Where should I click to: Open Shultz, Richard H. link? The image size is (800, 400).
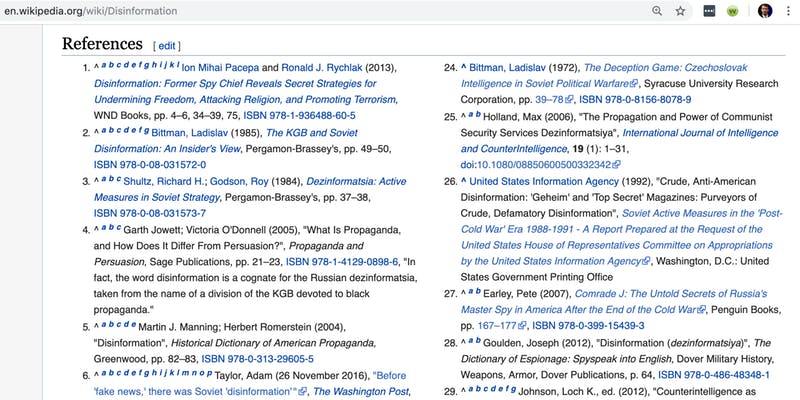click(x=164, y=182)
